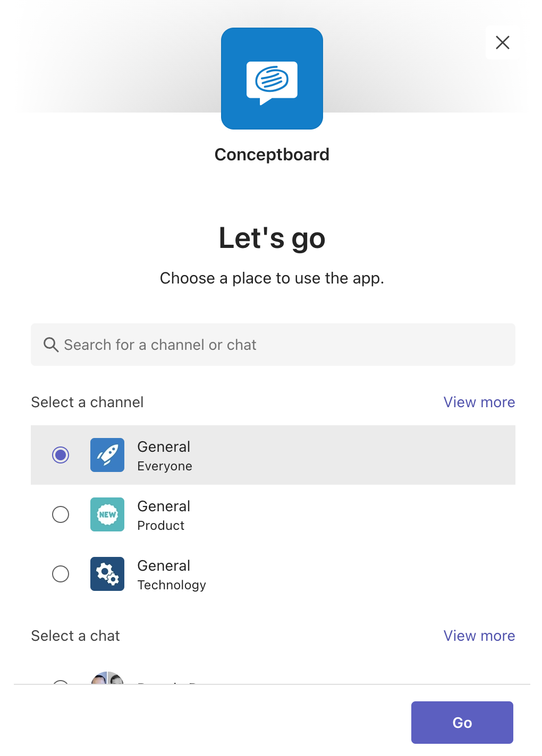
Task: Focus the channel or chat search field
Action: 273,345
